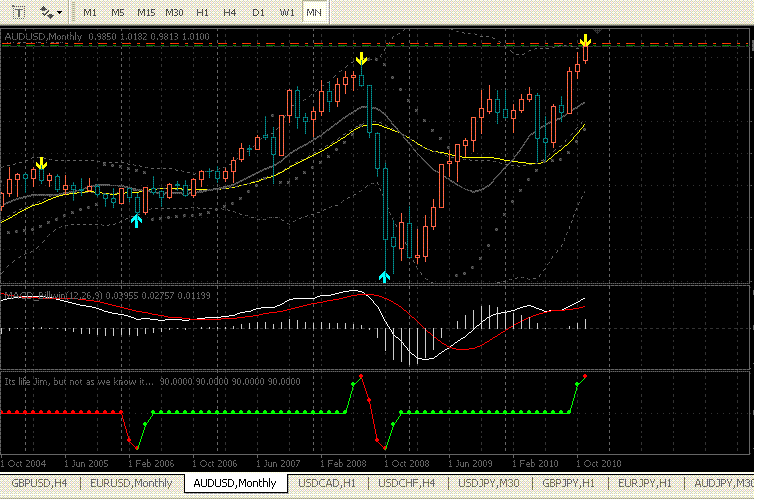Click the '1 Feb 2008' date label
The width and height of the screenshot is (760, 499).
[343, 464]
